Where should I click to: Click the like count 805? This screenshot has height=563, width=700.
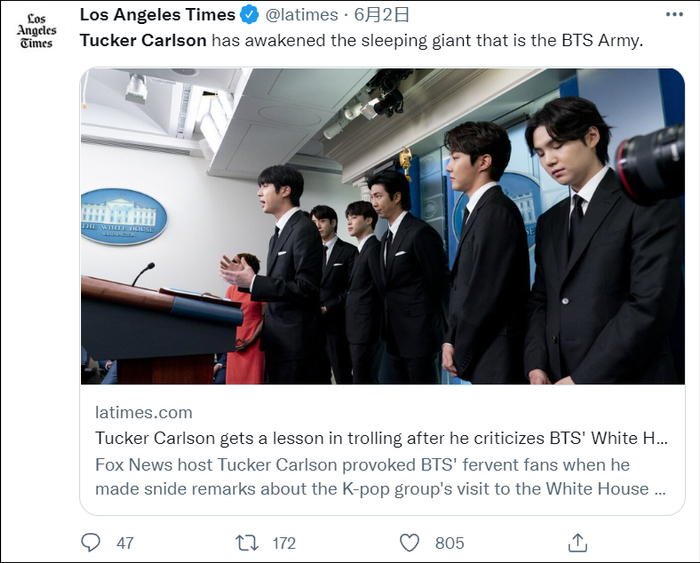point(449,542)
